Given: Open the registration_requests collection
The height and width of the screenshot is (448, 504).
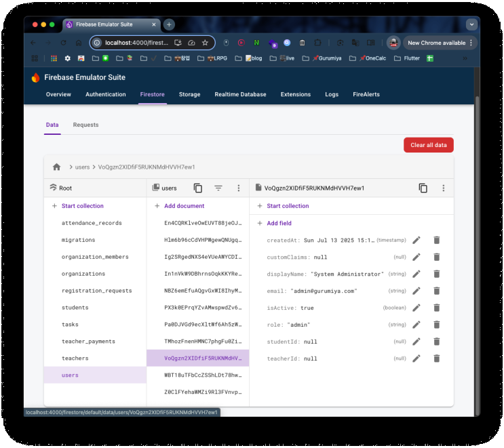Looking at the screenshot, I should (95, 291).
